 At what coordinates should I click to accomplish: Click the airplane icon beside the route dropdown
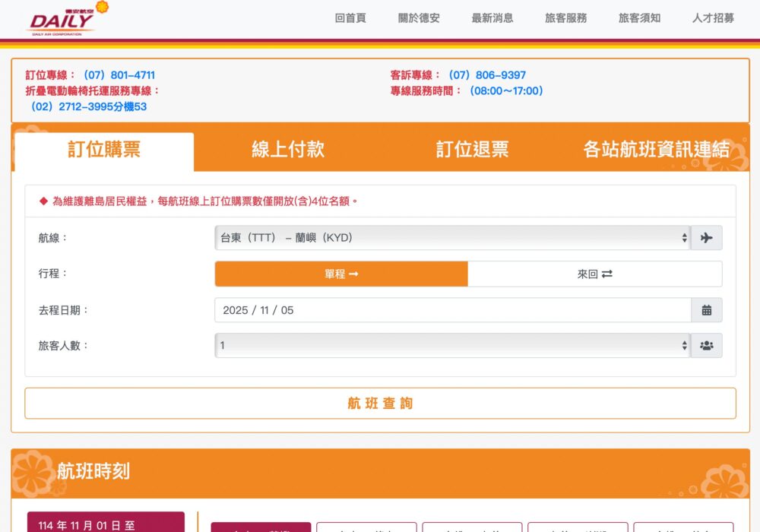pos(706,237)
